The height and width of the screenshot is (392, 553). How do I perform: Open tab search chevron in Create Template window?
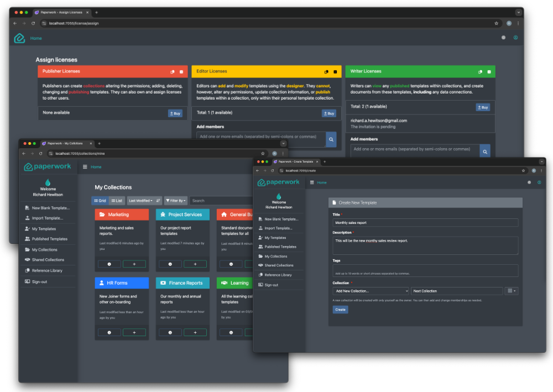(541, 161)
